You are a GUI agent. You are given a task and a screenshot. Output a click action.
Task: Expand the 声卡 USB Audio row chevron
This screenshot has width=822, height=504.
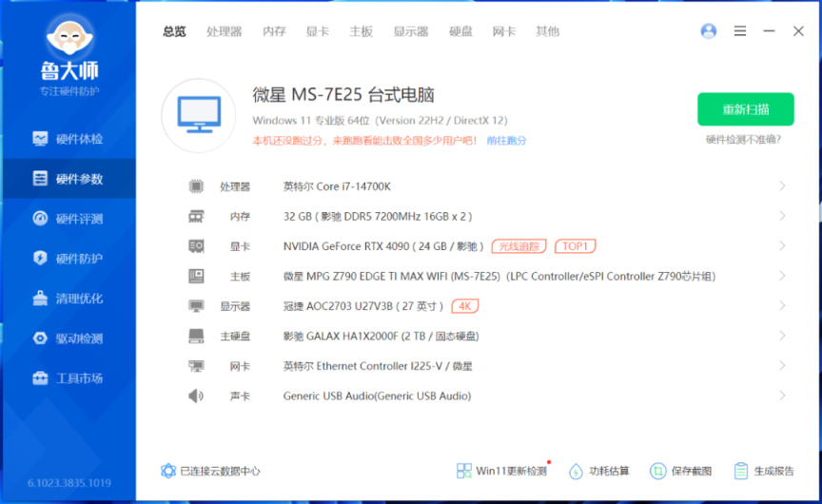782,396
